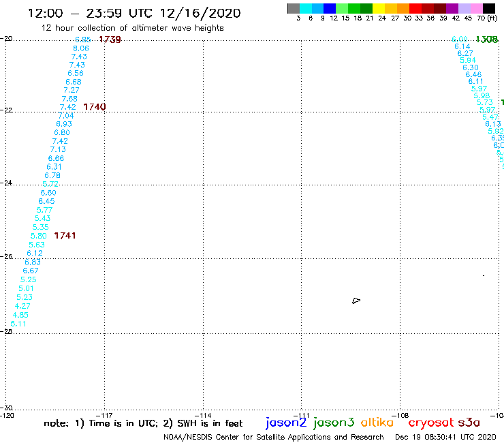This screenshot has height=443, width=504.
Task: Click the wave height value '6.60'
Action: (x=48, y=193)
